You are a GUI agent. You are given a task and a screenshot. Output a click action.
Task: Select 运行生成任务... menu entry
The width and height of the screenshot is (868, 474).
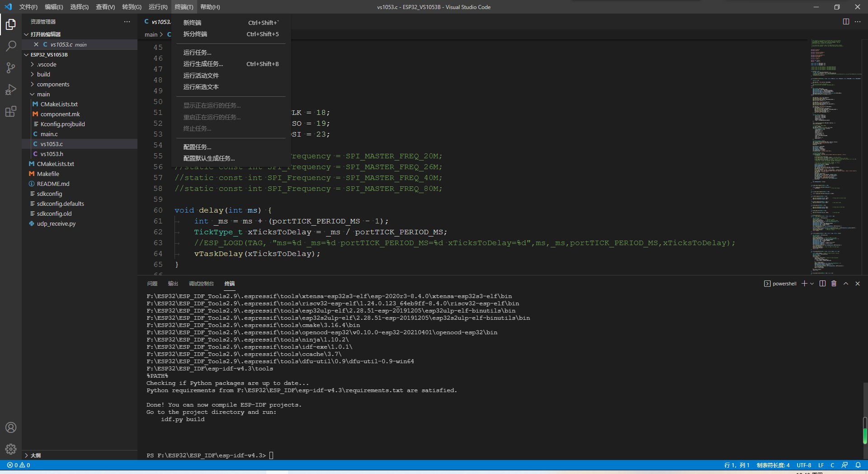(x=231, y=64)
